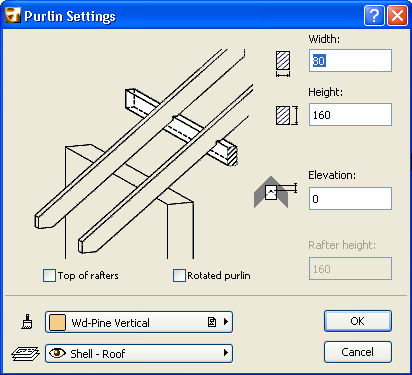
Task: Open the Shell - Roof layer dropdown
Action: pos(139,353)
